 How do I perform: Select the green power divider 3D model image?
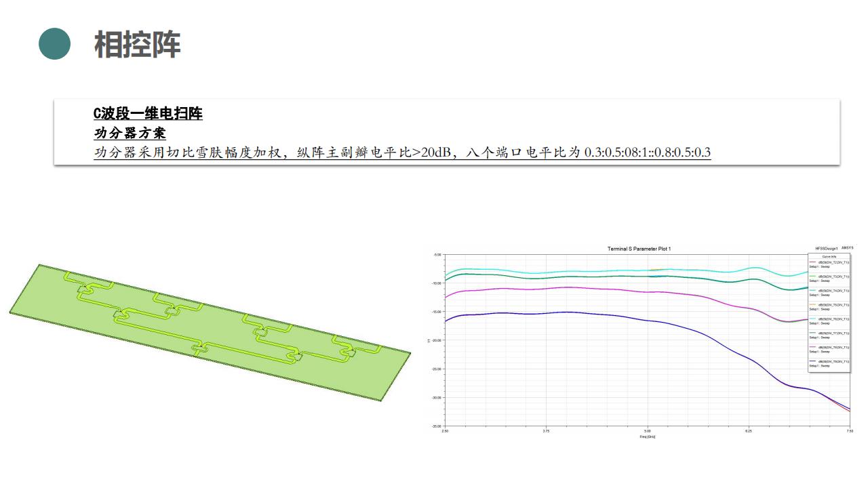[210, 333]
